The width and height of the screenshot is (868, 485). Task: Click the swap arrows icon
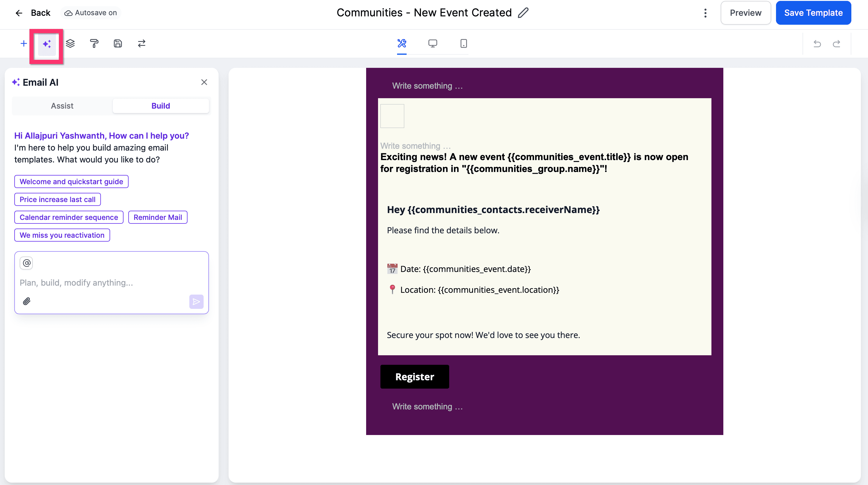tap(141, 43)
